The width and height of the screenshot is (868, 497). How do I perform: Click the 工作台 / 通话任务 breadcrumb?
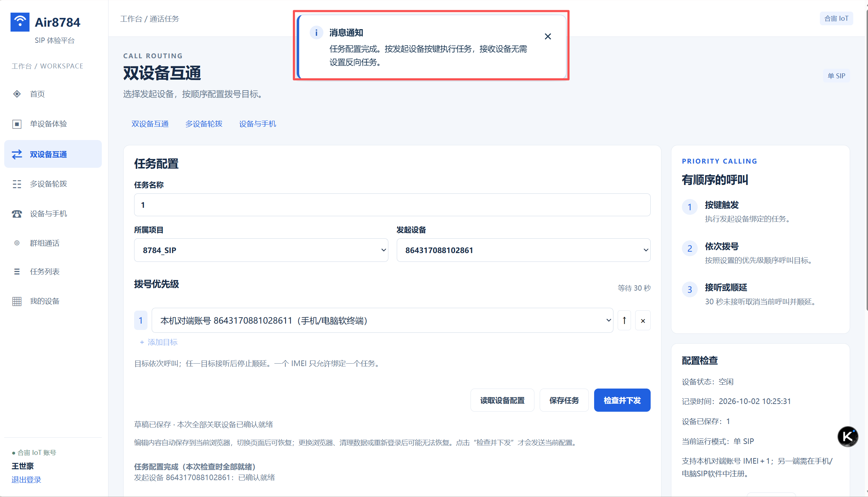point(150,19)
